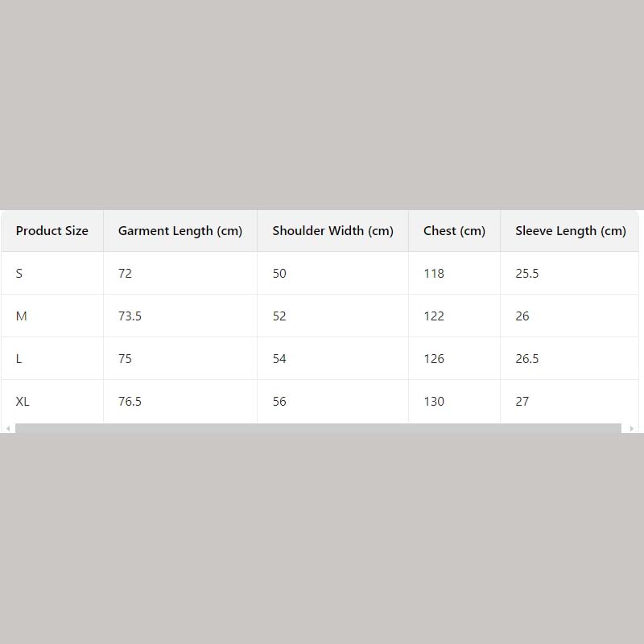Click the shoulder width value 50
The height and width of the screenshot is (644, 644).
click(x=279, y=274)
